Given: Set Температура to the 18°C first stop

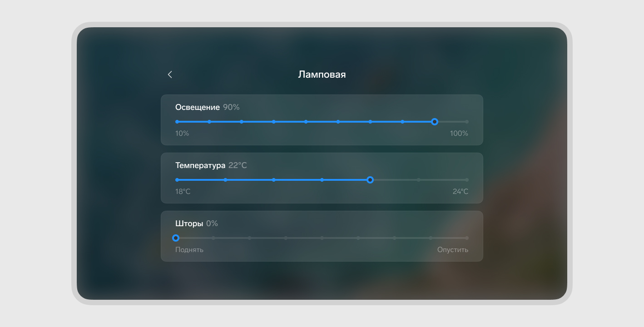Looking at the screenshot, I should [177, 180].
